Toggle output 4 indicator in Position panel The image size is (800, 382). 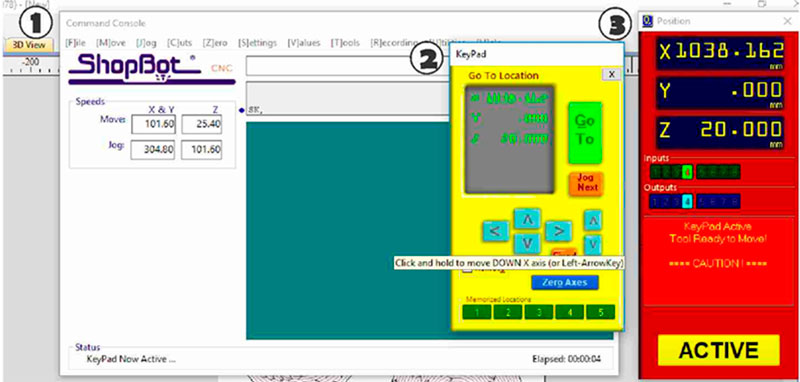point(687,201)
